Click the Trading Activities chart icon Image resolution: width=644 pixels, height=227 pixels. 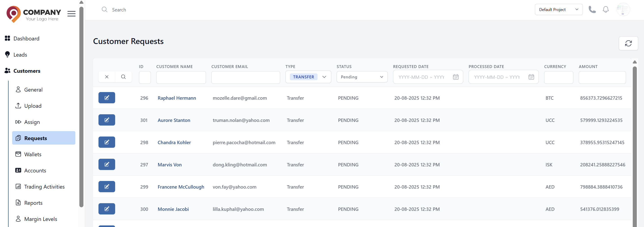coord(18,187)
